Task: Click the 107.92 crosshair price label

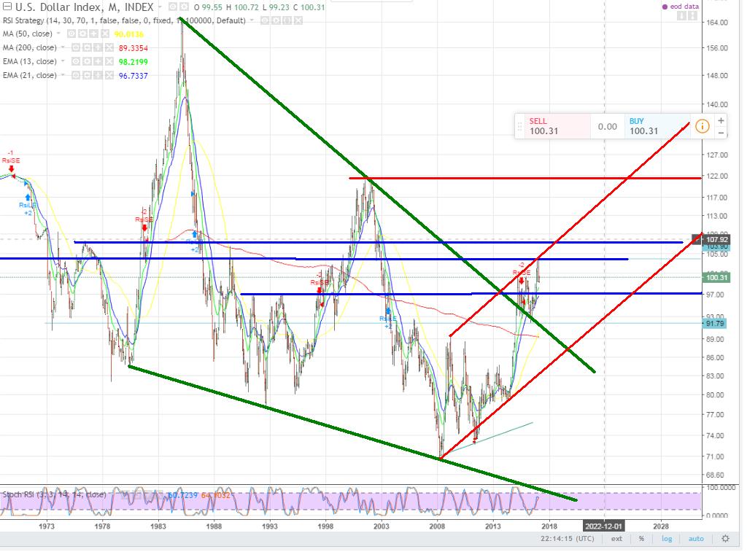Action: 716,239
